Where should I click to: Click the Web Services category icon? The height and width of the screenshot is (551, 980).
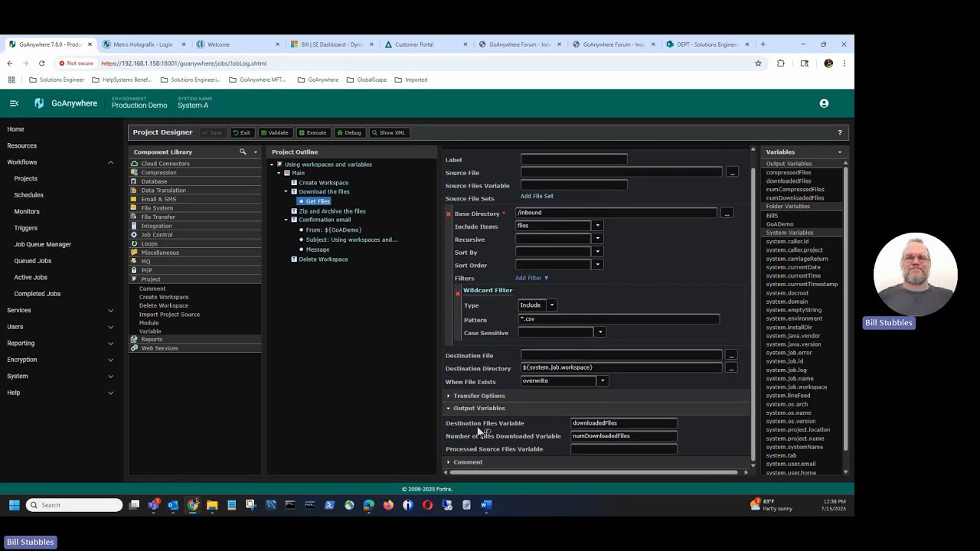134,348
